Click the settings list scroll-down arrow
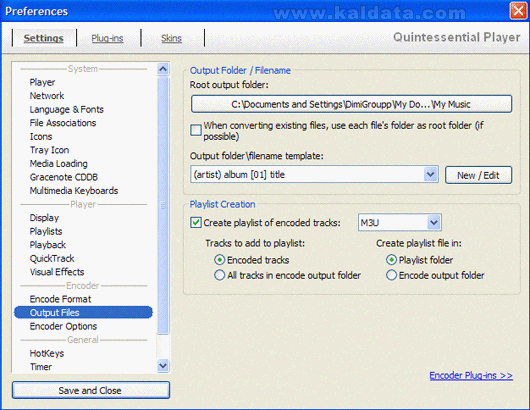The width and height of the screenshot is (530, 410). click(163, 366)
